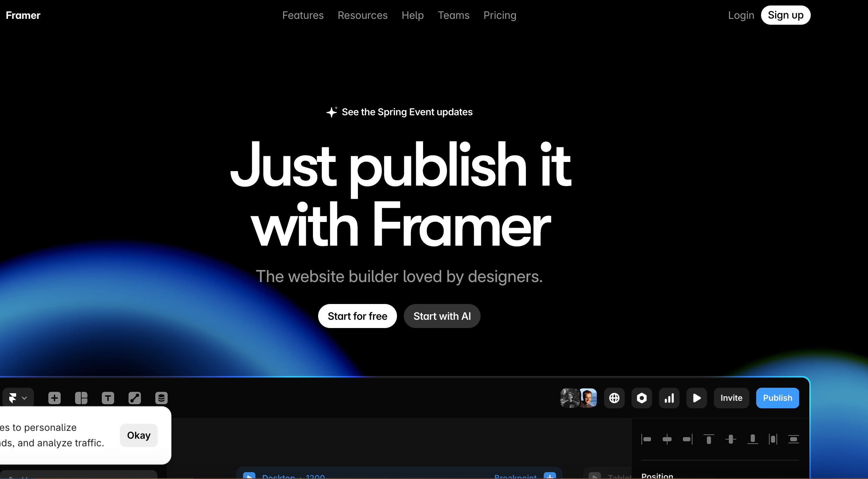Click align bottom icon
This screenshot has width=868, height=479.
(752, 439)
